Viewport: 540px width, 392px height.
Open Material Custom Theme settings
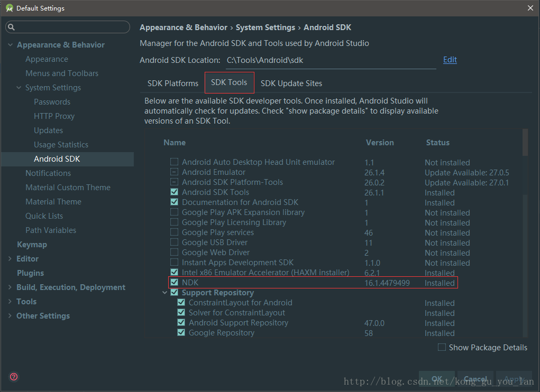(68, 188)
